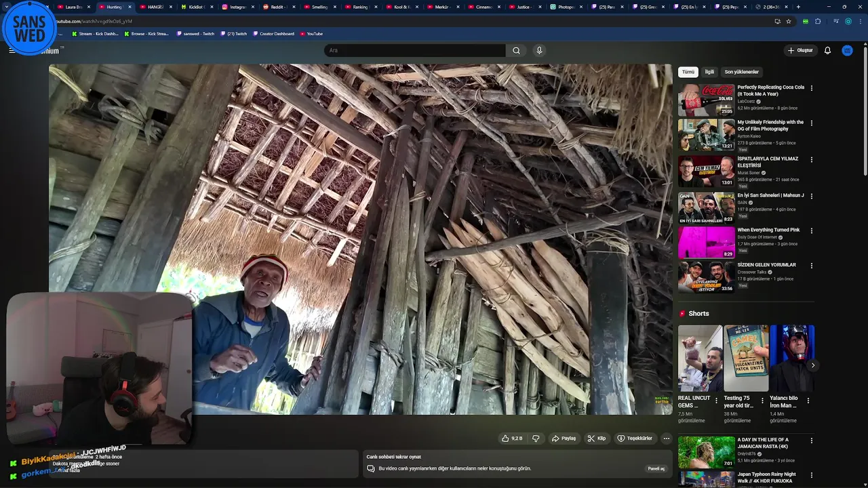Bookmark this page with star icon
Viewport: 868px width, 488px height.
(x=789, y=21)
